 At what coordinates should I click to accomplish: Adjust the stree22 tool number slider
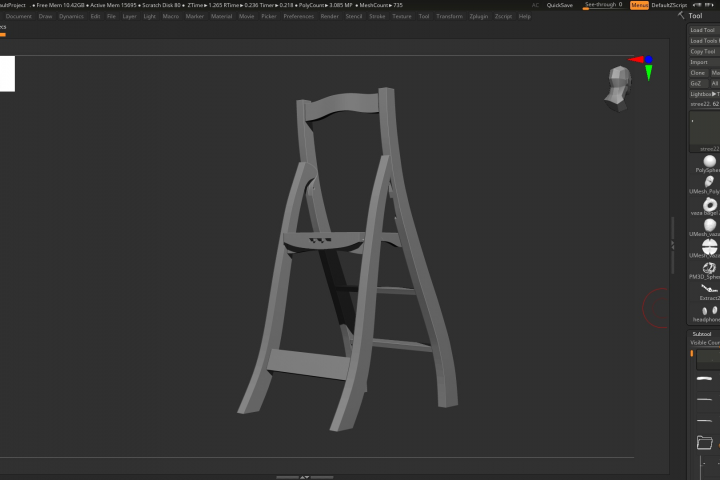[x=705, y=104]
